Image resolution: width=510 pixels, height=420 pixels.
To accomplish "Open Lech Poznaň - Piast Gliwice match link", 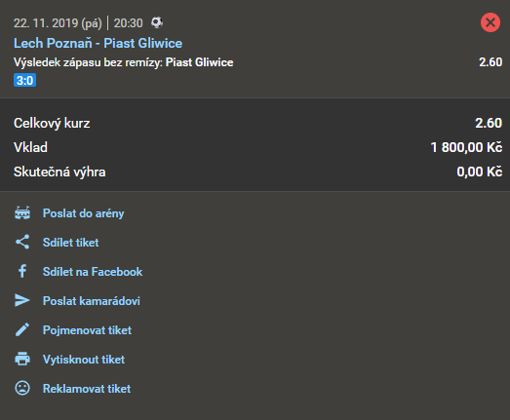I will pos(98,43).
